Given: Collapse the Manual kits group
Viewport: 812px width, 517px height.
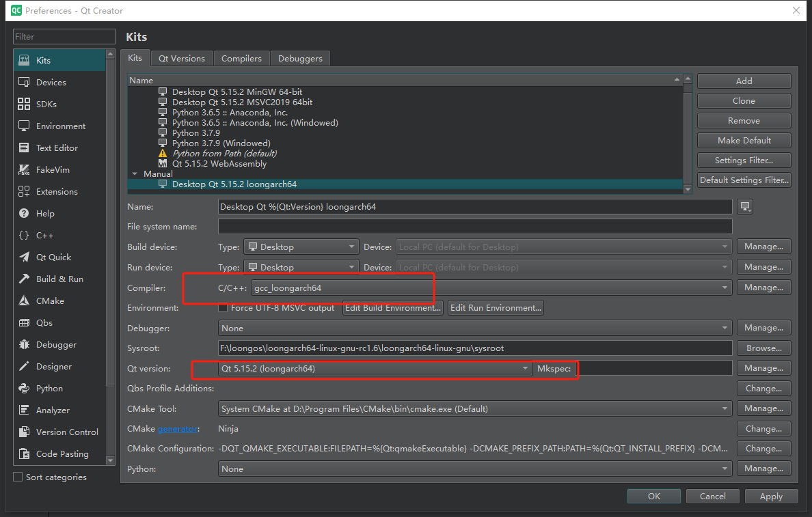Looking at the screenshot, I should (x=135, y=174).
